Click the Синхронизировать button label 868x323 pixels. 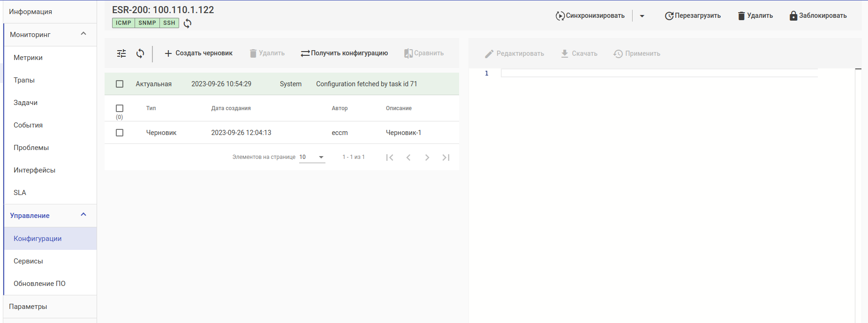pyautogui.click(x=595, y=16)
